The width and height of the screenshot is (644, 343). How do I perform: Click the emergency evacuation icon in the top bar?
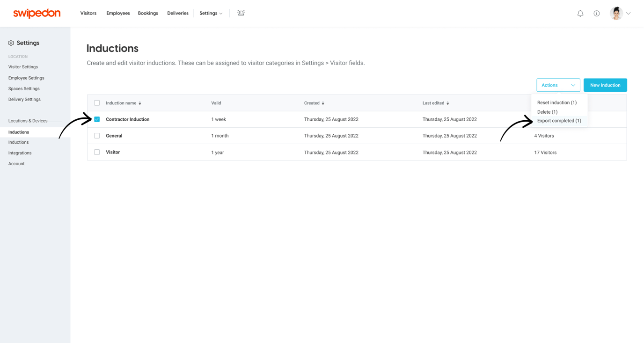coord(241,13)
